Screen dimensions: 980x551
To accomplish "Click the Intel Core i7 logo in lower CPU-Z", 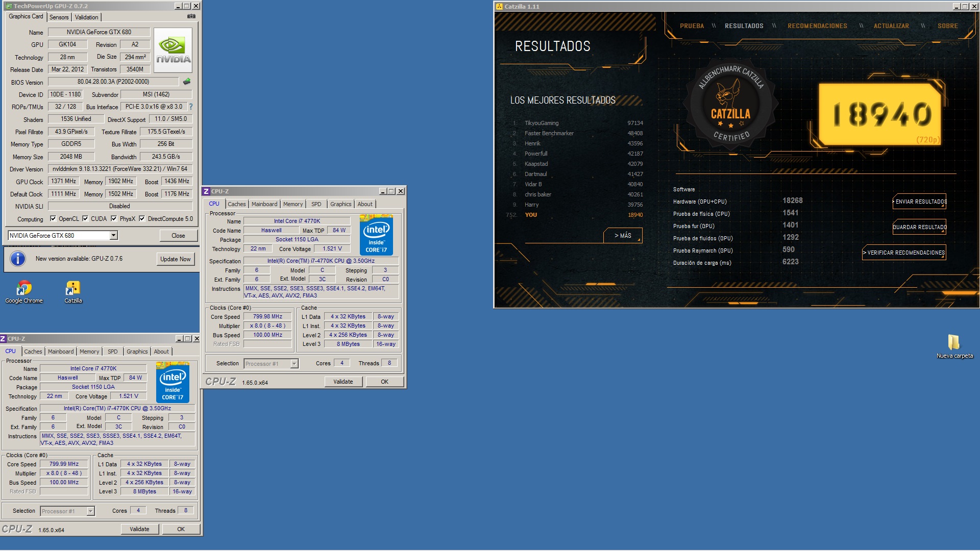I will point(173,382).
